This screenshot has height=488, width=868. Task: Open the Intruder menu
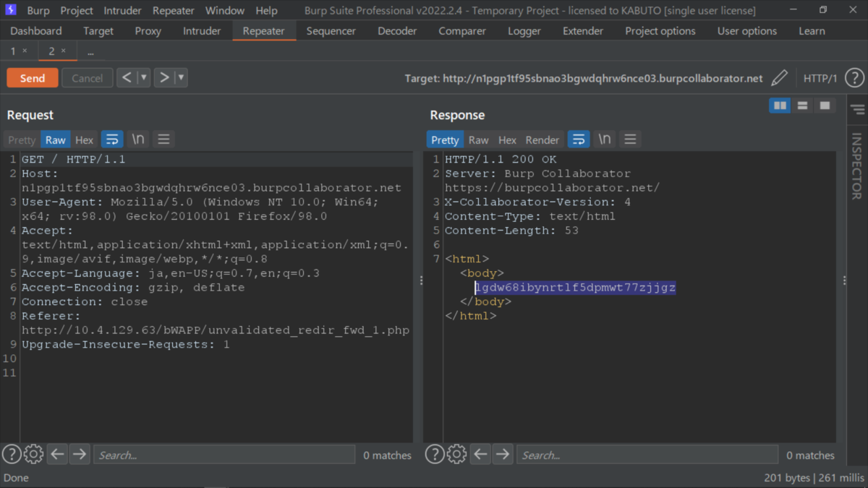[123, 11]
